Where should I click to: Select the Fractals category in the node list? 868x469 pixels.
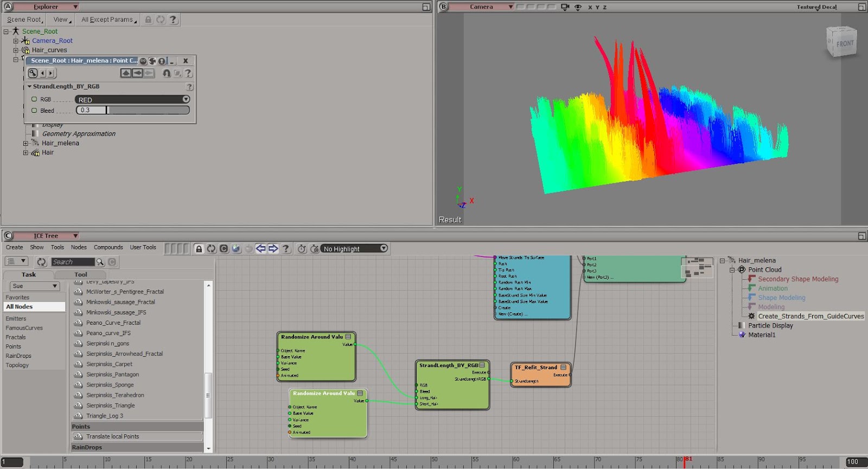[x=16, y=337]
